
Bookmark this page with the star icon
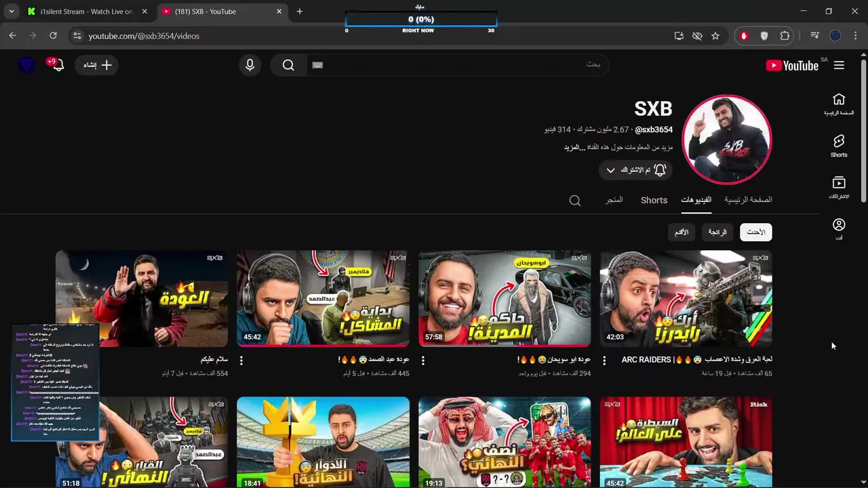click(715, 36)
